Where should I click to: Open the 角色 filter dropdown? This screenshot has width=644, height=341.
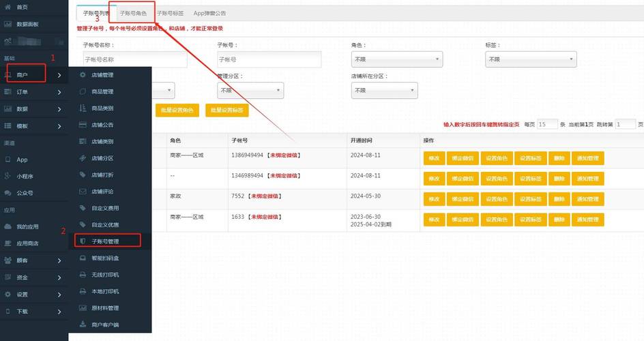[397, 59]
